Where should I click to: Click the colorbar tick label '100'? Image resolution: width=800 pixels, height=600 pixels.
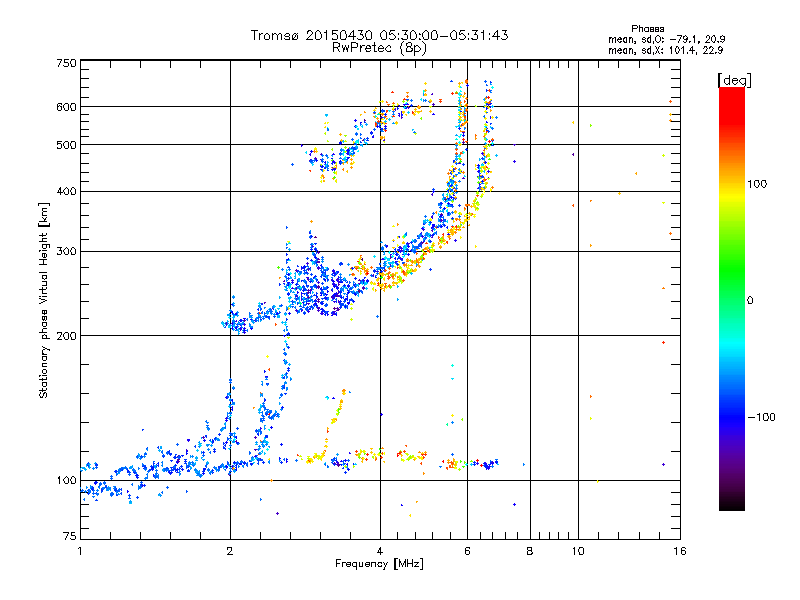pyautogui.click(x=757, y=184)
